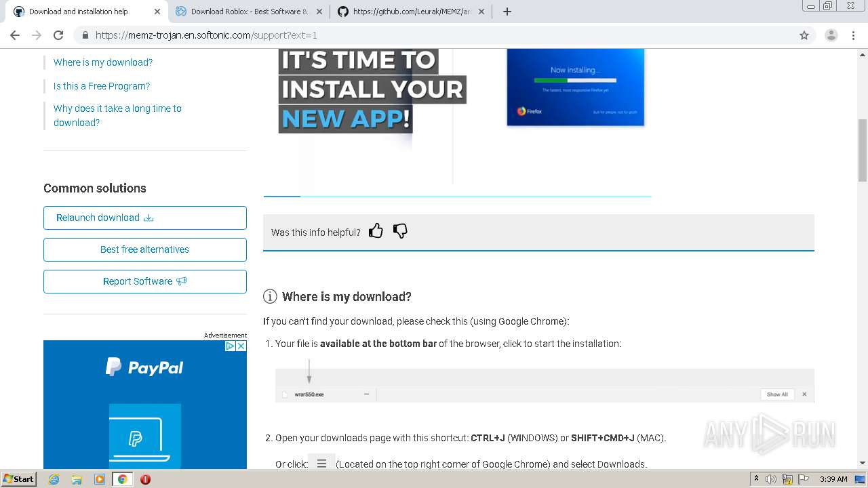Click the volume speaker tray icon
868x488 pixels.
(x=771, y=479)
